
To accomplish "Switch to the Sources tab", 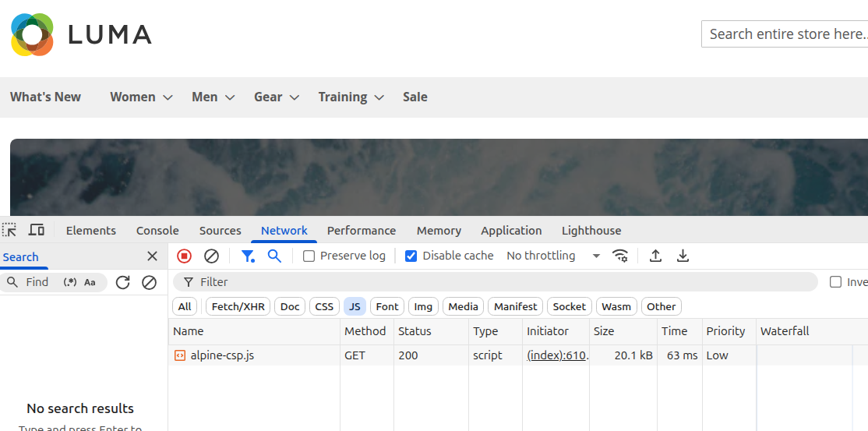I will coord(221,231).
